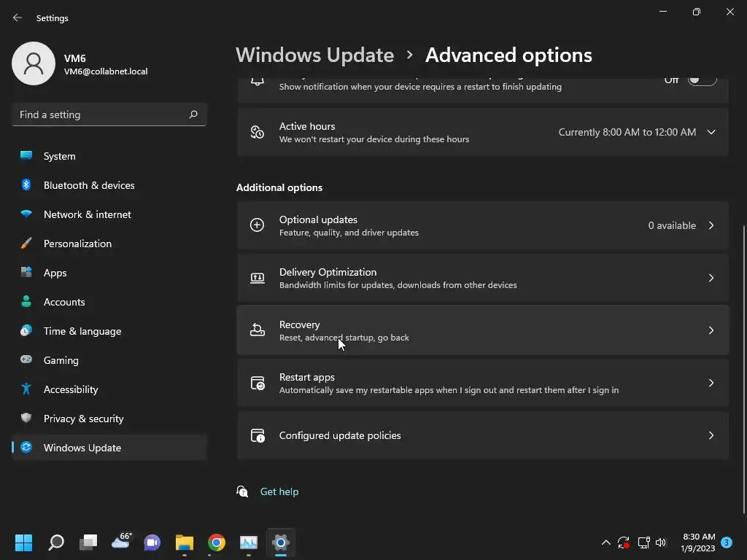This screenshot has width=747, height=560.
Task: Click the Configured update policies icon
Action: click(258, 436)
